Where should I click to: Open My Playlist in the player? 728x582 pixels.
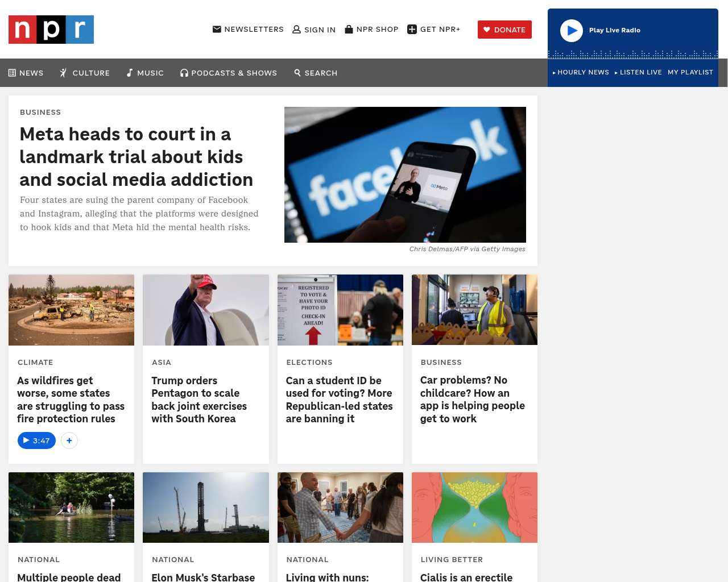pos(690,72)
